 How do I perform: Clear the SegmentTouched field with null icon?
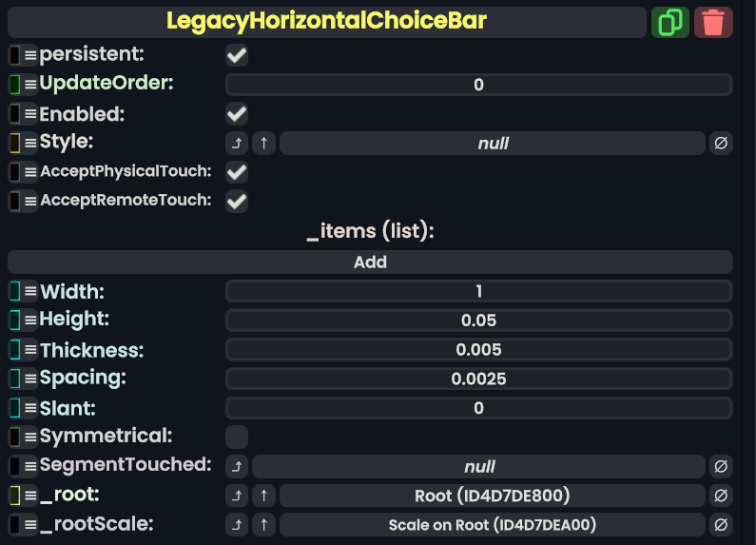click(721, 467)
